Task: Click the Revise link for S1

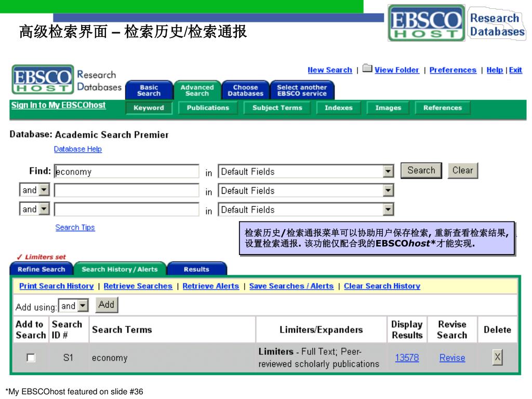Action: 453,357
